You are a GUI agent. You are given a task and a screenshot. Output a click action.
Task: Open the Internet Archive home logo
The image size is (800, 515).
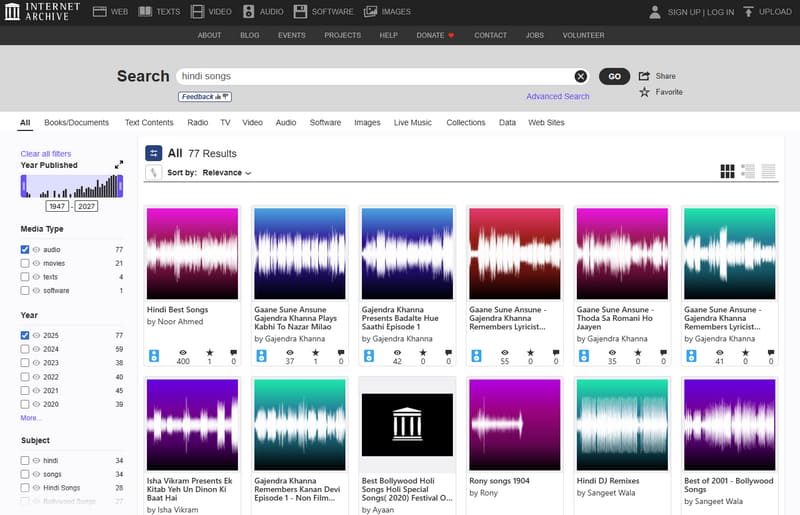pos(42,11)
